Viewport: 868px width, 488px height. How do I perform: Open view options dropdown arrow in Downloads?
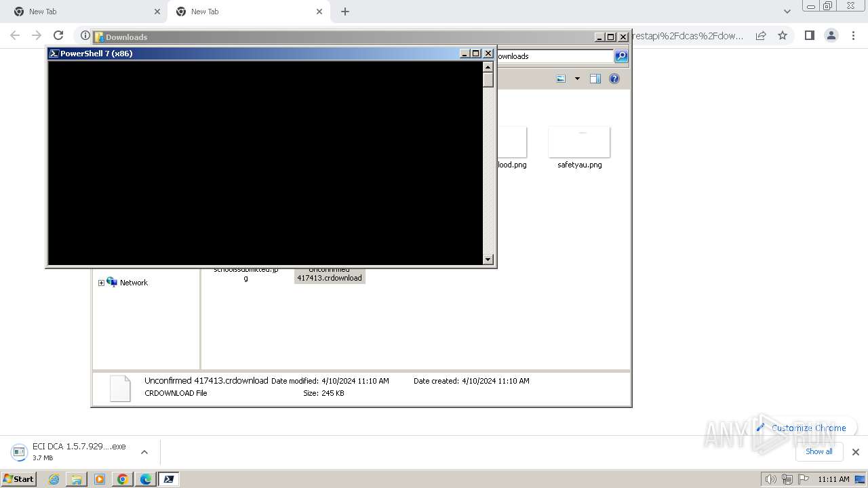[x=577, y=79]
